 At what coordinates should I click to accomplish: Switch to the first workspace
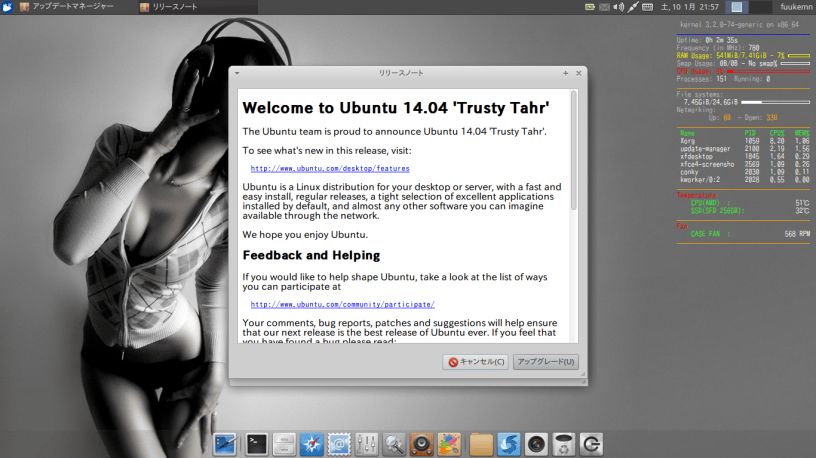[737, 7]
